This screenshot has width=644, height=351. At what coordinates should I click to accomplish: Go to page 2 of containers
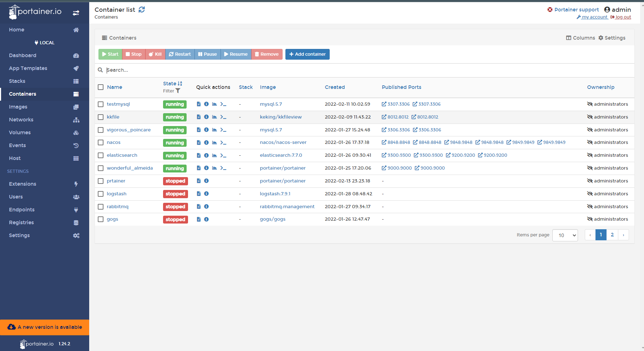(x=612, y=235)
